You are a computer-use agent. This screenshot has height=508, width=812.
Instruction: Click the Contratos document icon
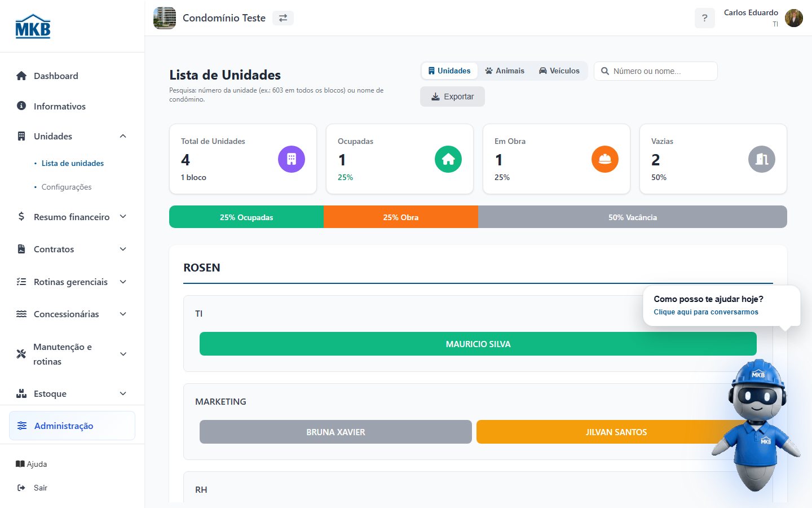pos(21,249)
